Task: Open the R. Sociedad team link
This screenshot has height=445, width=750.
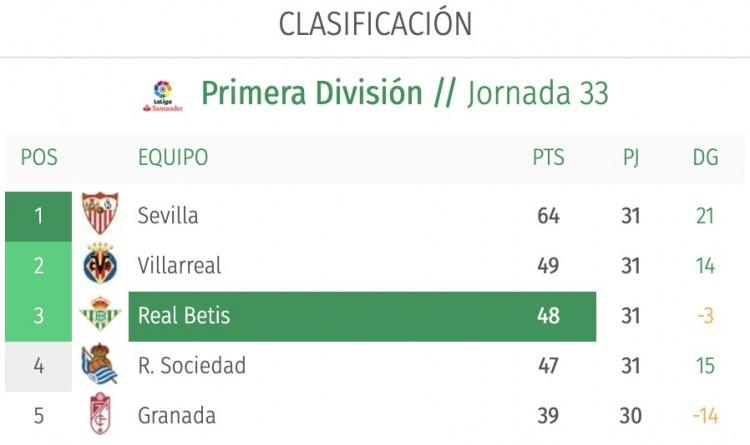Action: click(x=191, y=366)
